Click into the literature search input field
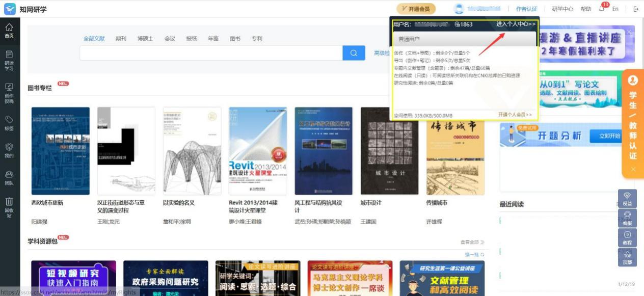Viewport: 644px width, 296px height. [211, 53]
